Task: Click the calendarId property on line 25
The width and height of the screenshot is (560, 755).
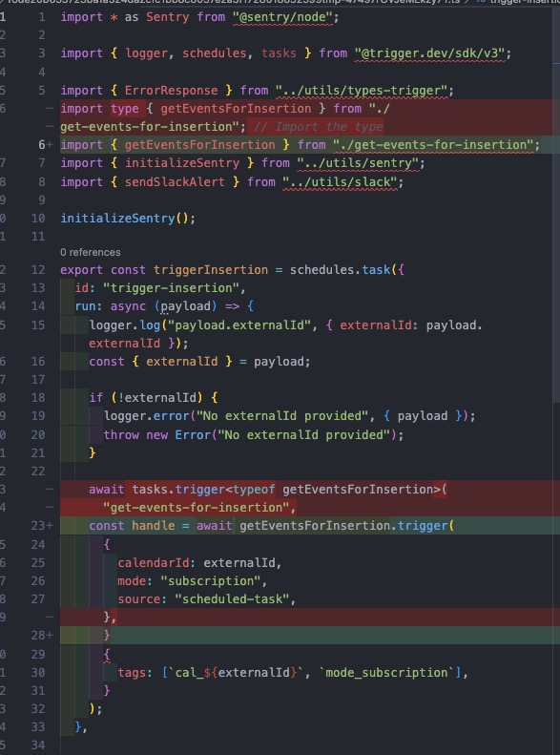Action: tap(153, 563)
